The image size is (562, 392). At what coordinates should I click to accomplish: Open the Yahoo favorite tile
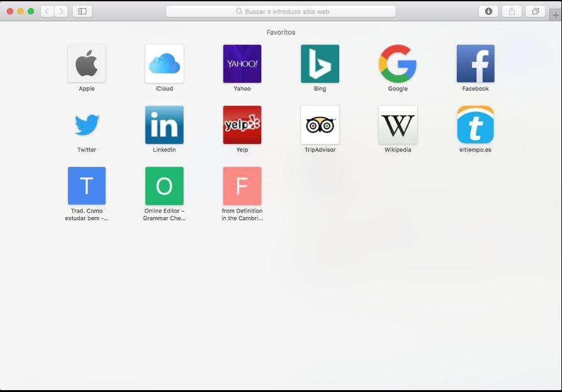(242, 64)
